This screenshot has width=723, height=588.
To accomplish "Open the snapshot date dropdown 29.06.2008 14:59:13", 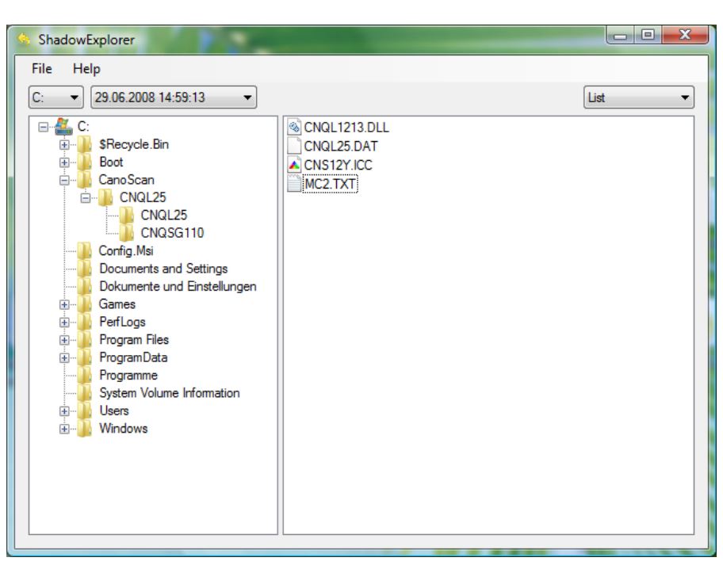I will [x=174, y=97].
